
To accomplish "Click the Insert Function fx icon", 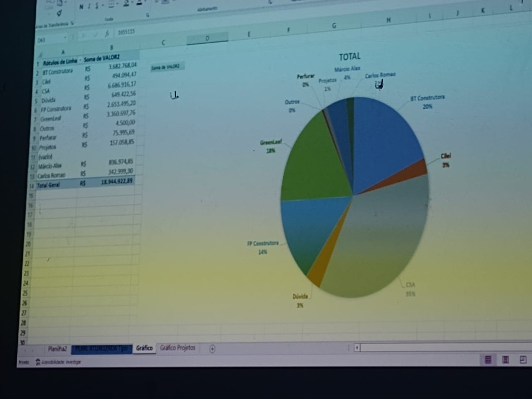I will point(107,34).
